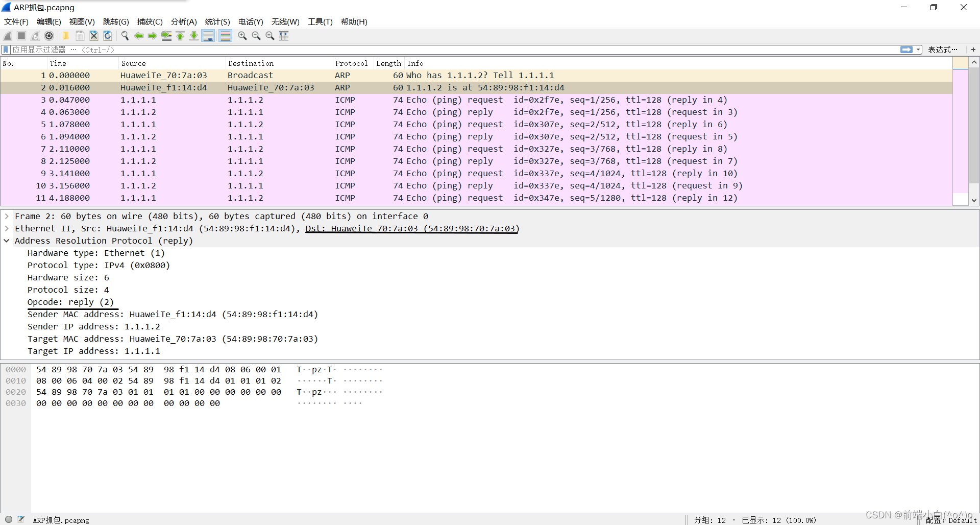This screenshot has height=525, width=980.
Task: Open capture options gear icon
Action: click(49, 36)
